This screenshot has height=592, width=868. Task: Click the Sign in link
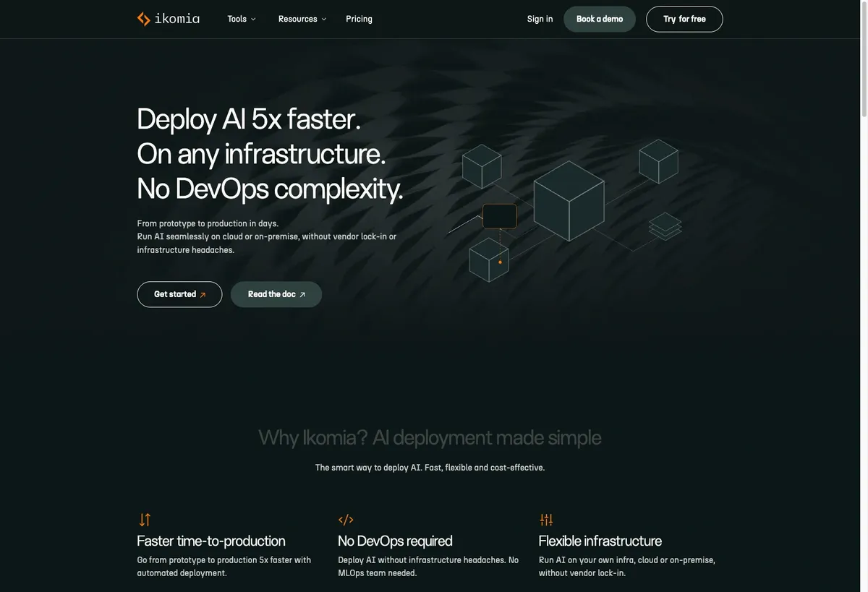[x=540, y=19]
